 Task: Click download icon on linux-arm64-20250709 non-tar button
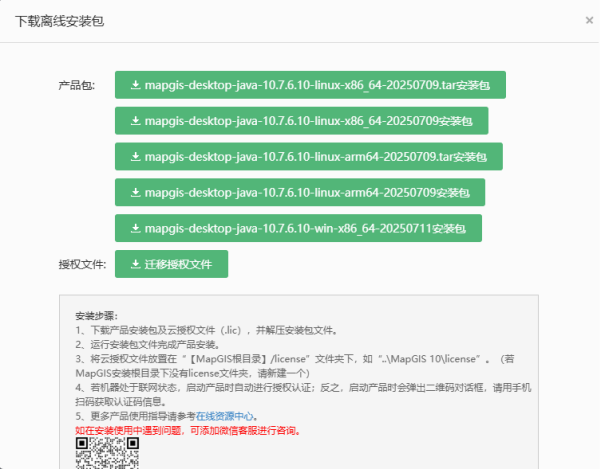click(x=135, y=192)
